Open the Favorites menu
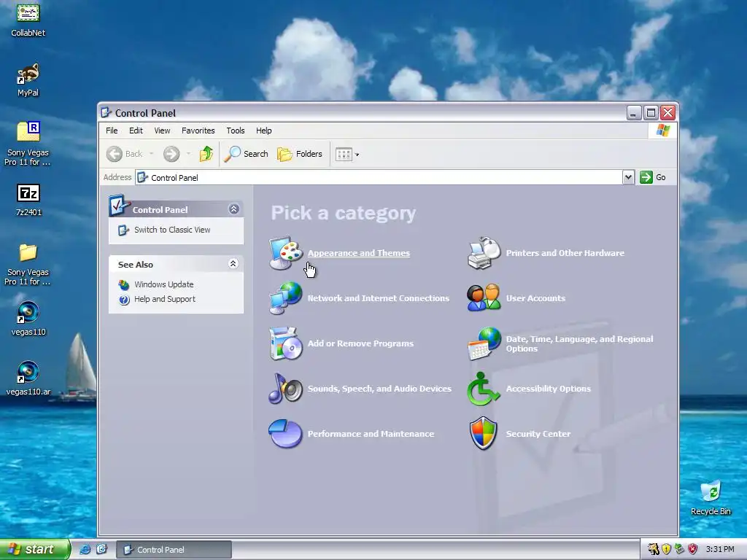The image size is (747, 560). (x=198, y=131)
